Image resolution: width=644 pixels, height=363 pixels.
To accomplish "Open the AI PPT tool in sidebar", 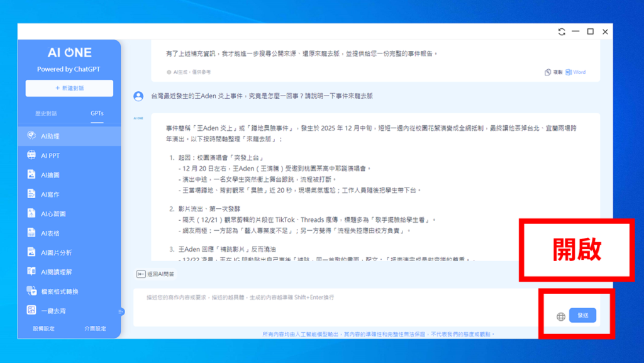I will (x=50, y=155).
